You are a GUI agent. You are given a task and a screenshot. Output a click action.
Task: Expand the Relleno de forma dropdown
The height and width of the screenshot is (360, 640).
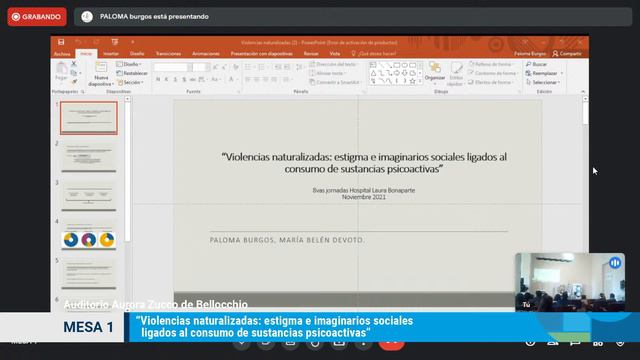click(x=491, y=64)
